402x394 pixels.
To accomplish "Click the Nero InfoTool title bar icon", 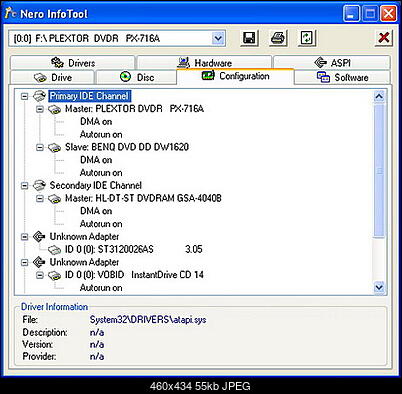I will point(11,14).
